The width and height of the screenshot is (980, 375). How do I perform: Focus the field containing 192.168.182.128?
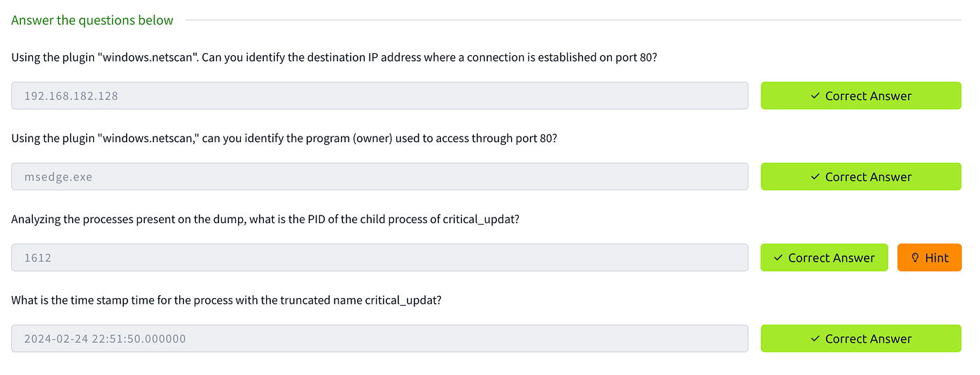379,96
